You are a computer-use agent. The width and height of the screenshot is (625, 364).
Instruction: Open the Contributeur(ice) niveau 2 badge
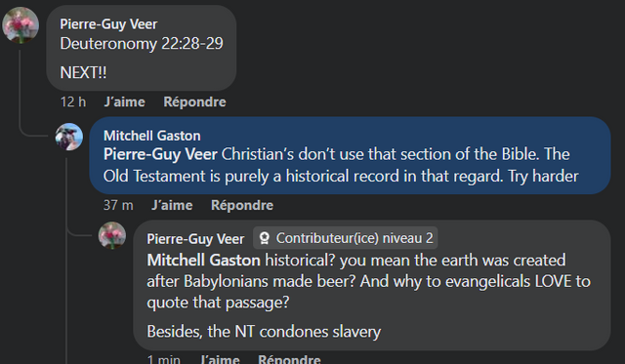pyautogui.click(x=346, y=238)
